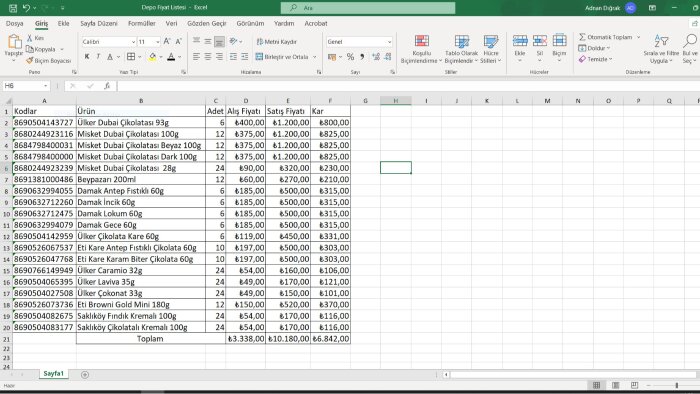
Task: Click the Undo arrow icon
Action: (26, 8)
